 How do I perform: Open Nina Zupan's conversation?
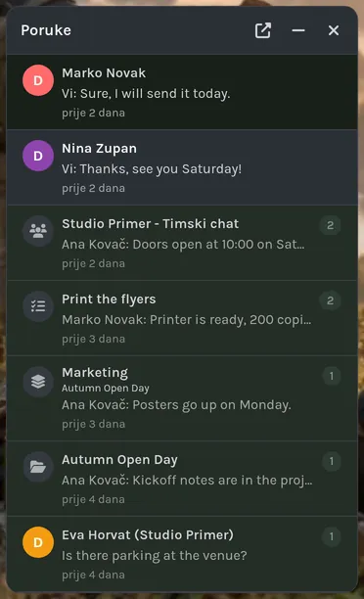pyautogui.click(x=182, y=167)
